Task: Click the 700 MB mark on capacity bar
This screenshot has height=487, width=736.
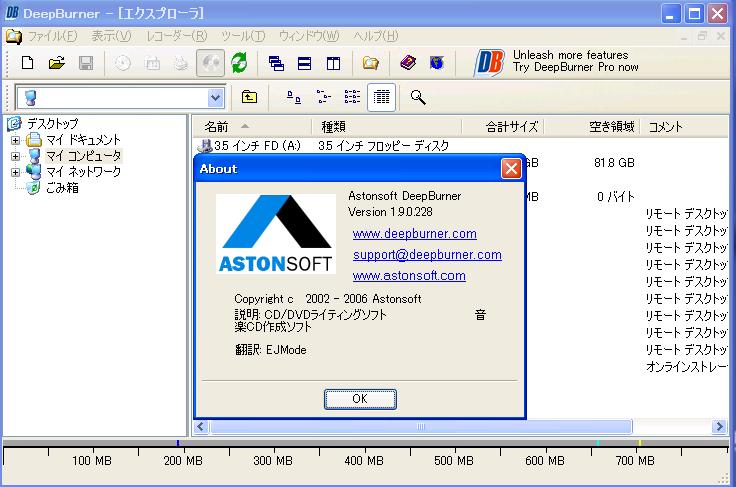Action: [x=635, y=461]
